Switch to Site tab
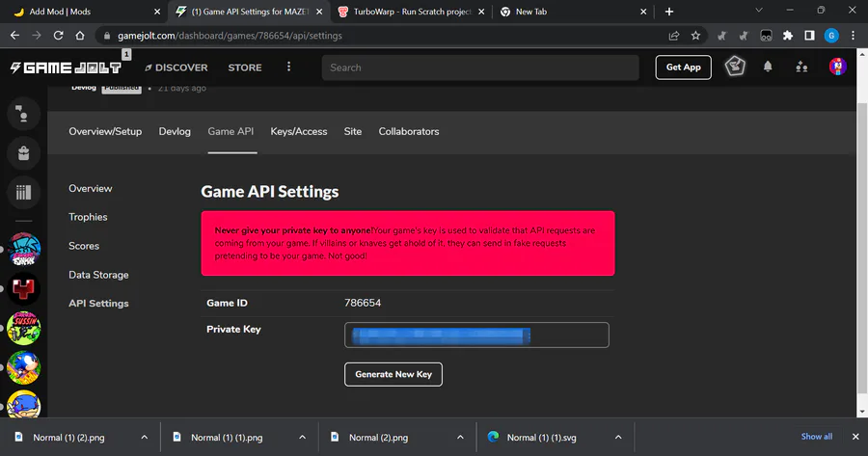This screenshot has width=868, height=456. (353, 132)
